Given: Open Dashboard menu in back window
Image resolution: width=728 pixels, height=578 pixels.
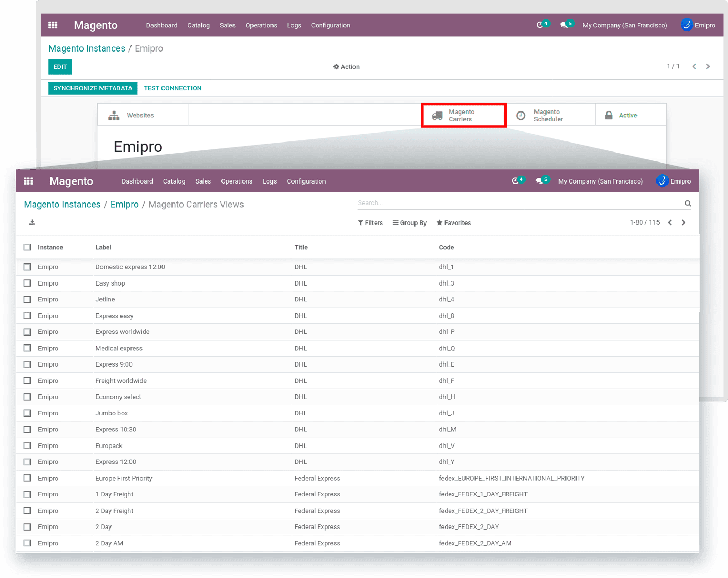Looking at the screenshot, I should 161,25.
